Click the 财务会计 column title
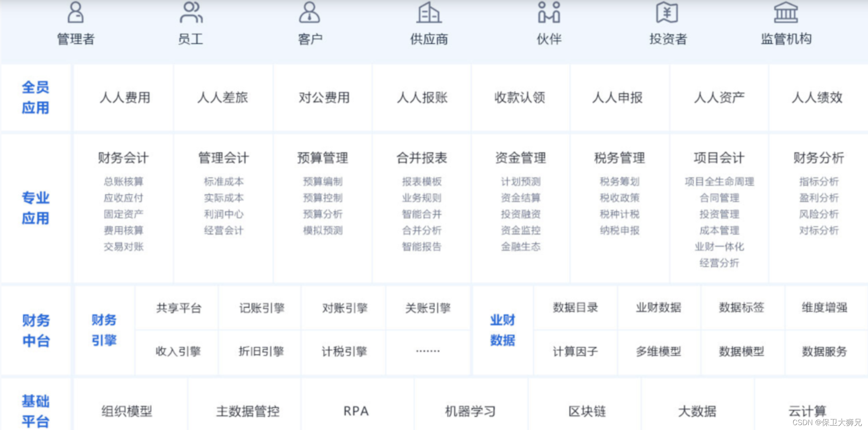868x430 pixels. click(124, 158)
